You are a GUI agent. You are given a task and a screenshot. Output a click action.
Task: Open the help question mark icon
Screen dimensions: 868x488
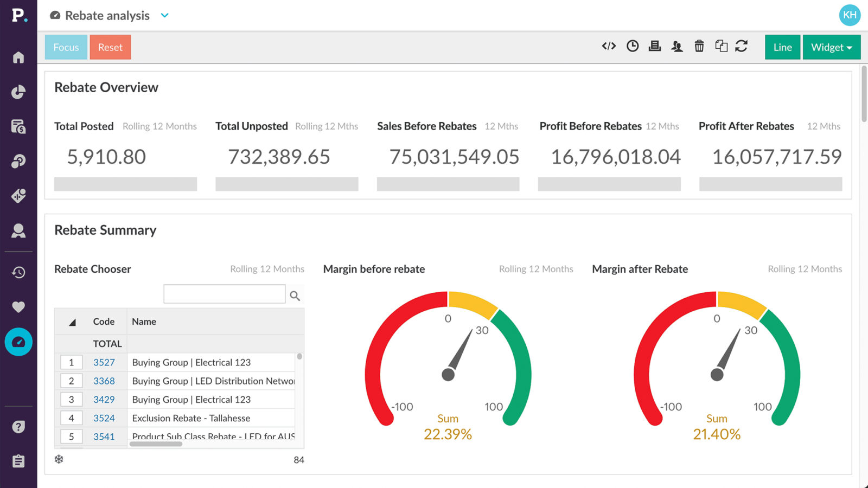tap(18, 427)
